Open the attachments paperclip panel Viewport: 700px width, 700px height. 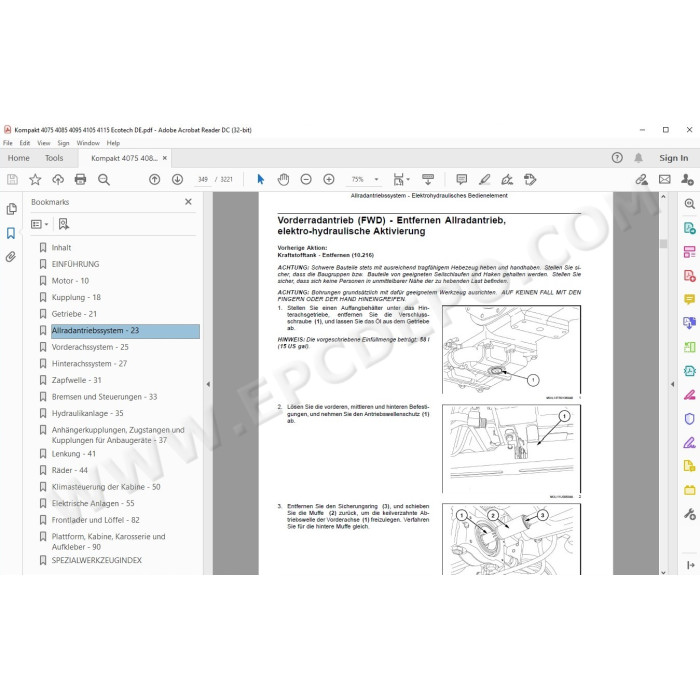(x=11, y=257)
